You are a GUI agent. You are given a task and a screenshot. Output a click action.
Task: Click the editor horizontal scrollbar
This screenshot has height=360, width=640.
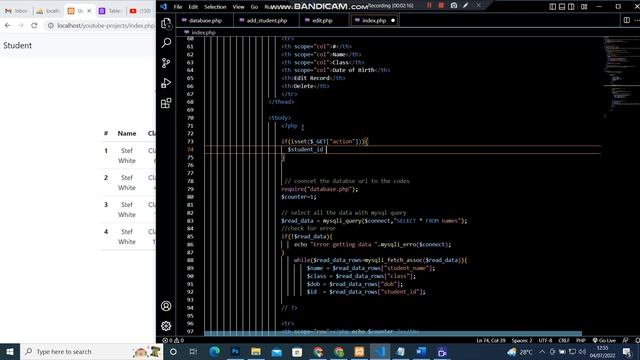pyautogui.click(x=393, y=333)
